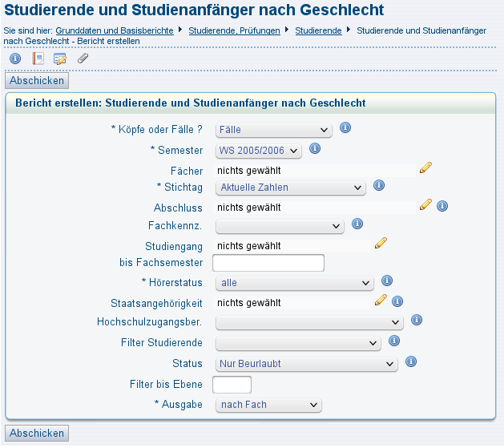Edit Abschluss selection with the pencil icon

tap(425, 204)
